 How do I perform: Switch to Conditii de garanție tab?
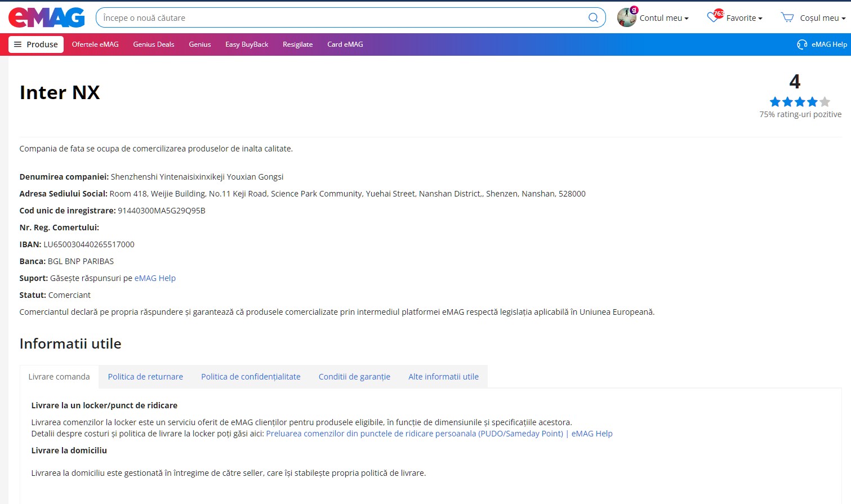click(x=354, y=377)
